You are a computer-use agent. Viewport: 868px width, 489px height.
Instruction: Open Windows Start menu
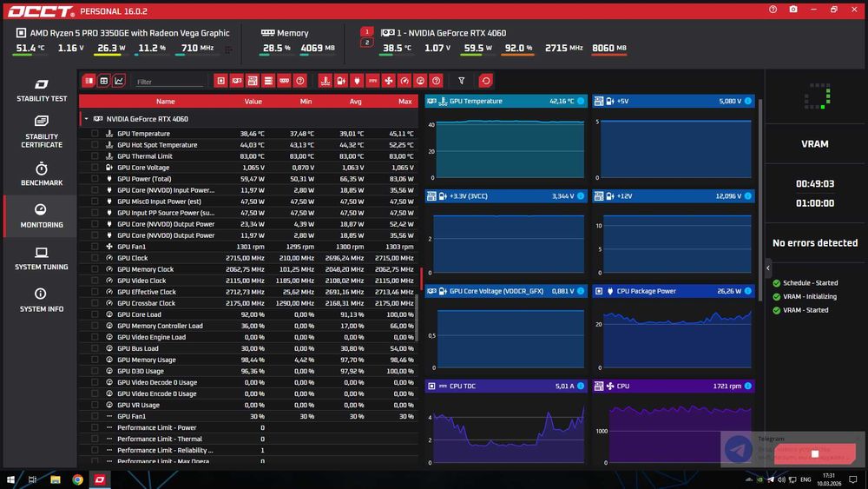tap(10, 479)
